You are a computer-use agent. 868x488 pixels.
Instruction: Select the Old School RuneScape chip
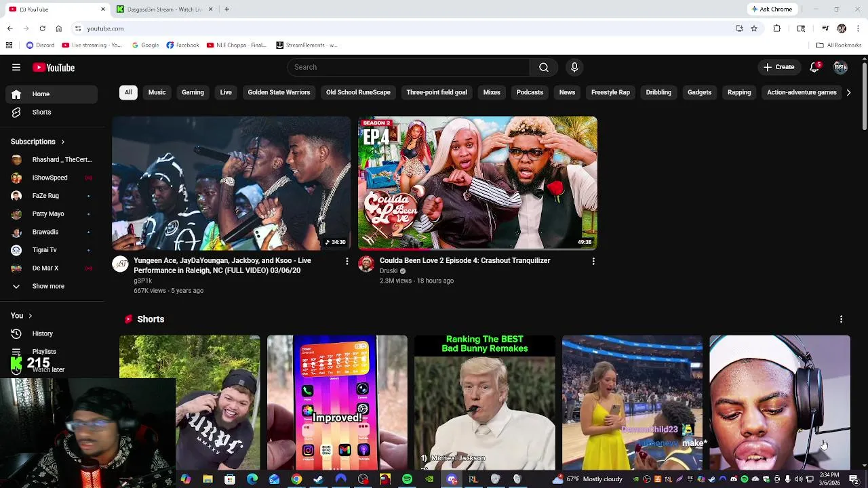click(358, 92)
